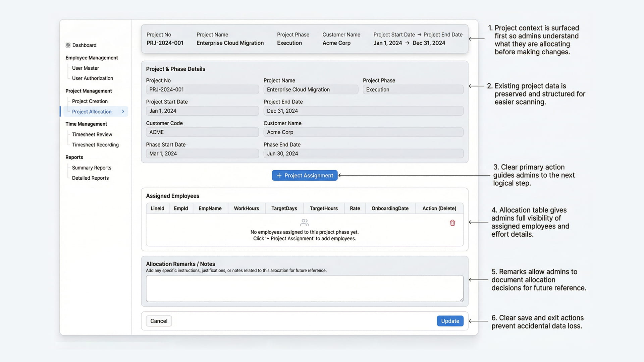Click the Action (Delete) column header
644x362 pixels.
[x=439, y=208]
